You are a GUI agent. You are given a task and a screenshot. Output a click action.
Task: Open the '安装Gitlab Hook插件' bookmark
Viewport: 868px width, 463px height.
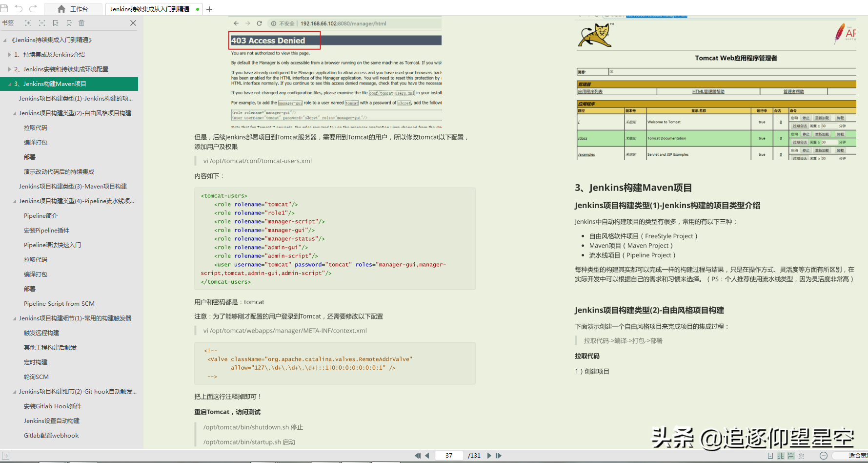click(x=53, y=406)
